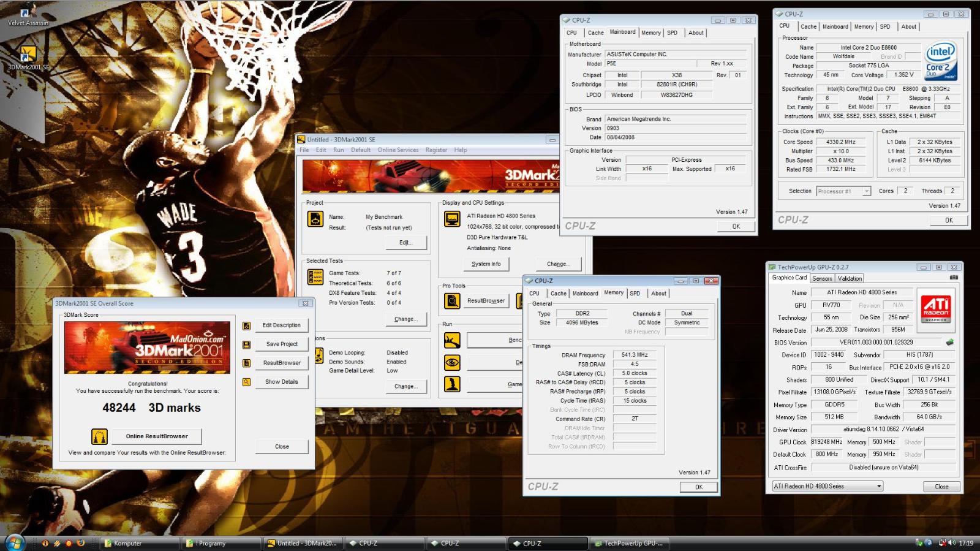Click the Project icon in the 3DMark2001 SE window

pos(315,219)
